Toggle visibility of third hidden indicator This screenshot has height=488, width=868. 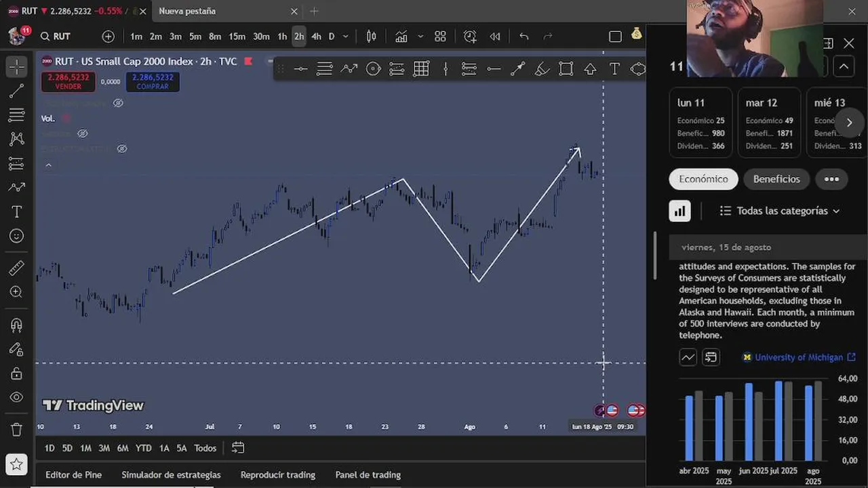click(x=122, y=148)
